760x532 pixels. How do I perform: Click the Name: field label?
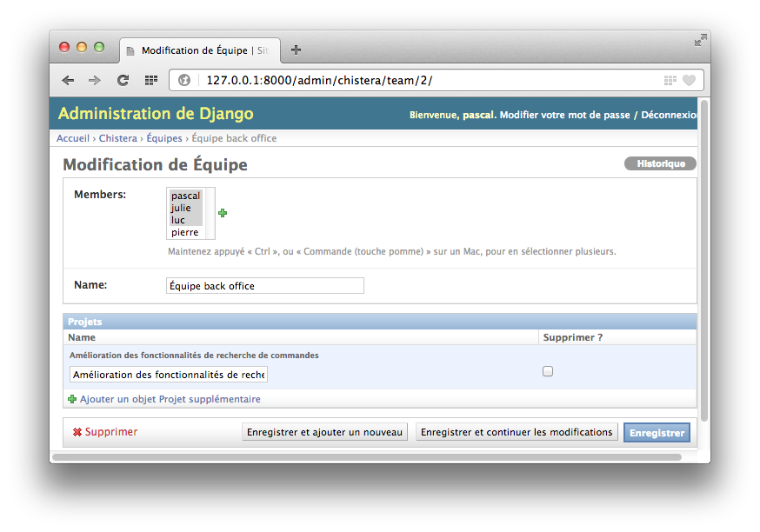90,285
